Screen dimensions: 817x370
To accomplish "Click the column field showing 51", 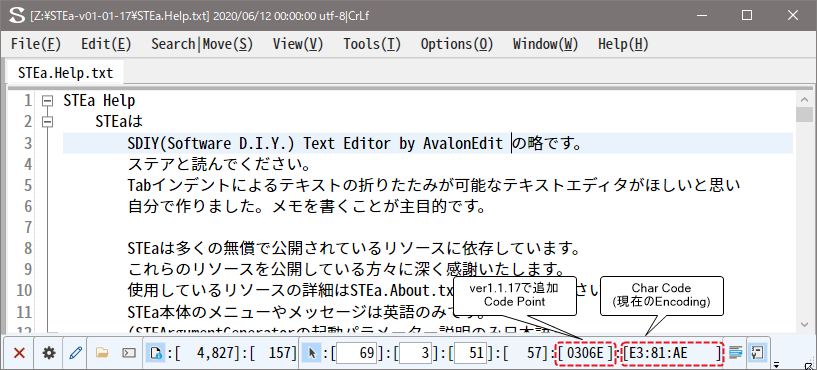I will click(471, 353).
